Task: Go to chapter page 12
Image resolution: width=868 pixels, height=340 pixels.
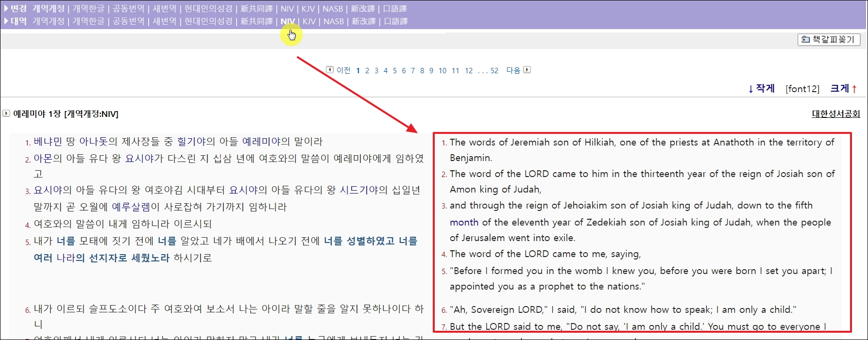Action: click(469, 71)
